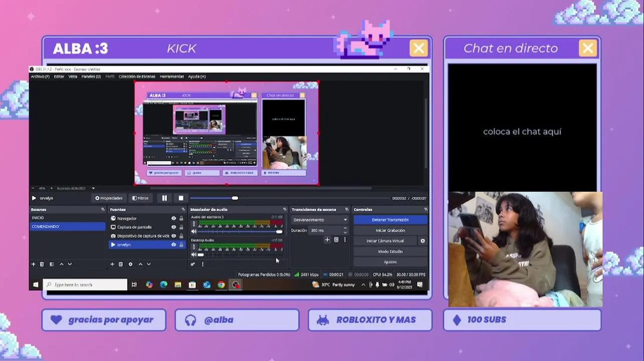
Task: Move scene down with the Escenas down arrow
Action: click(x=70, y=264)
